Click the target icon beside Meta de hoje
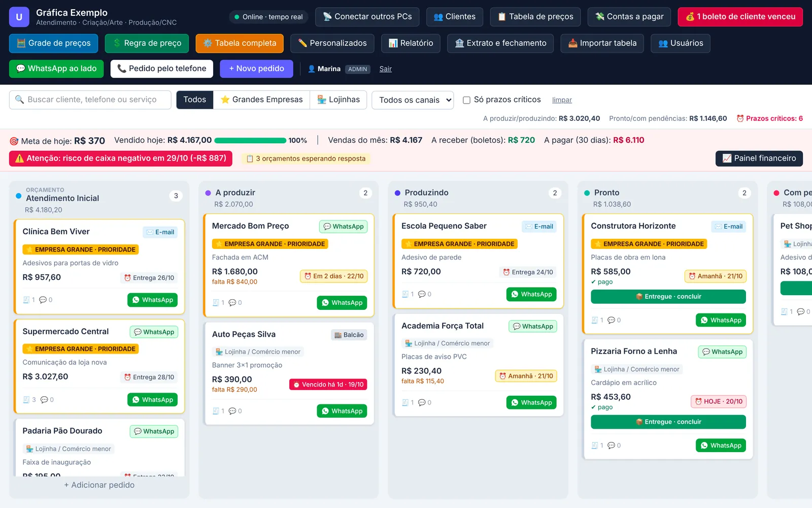The width and height of the screenshot is (812, 508). click(14, 141)
